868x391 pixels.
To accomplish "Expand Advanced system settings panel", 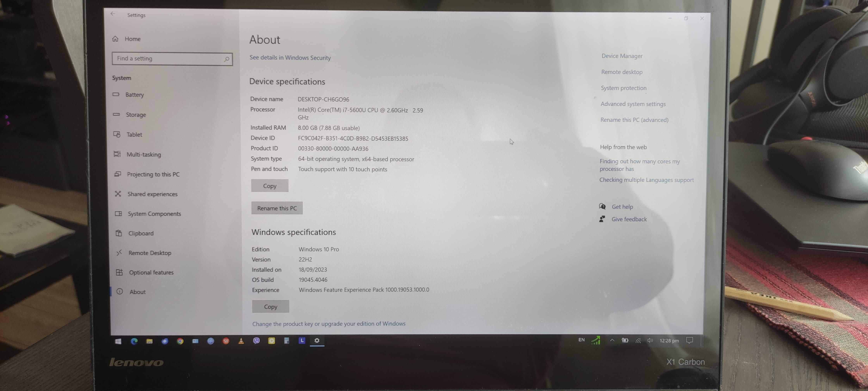I will pos(633,104).
